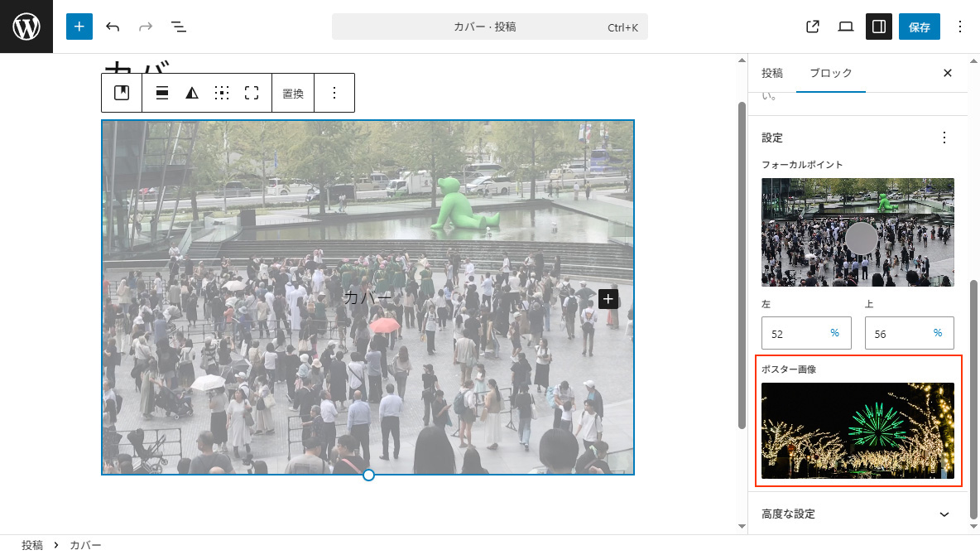Image resolution: width=980 pixels, height=555 pixels.
Task: Toggle the settings sidebar panel
Action: pyautogui.click(x=878, y=27)
